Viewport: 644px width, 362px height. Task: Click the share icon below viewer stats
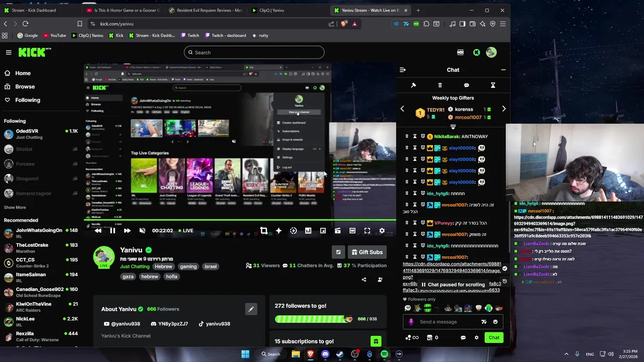click(x=364, y=280)
